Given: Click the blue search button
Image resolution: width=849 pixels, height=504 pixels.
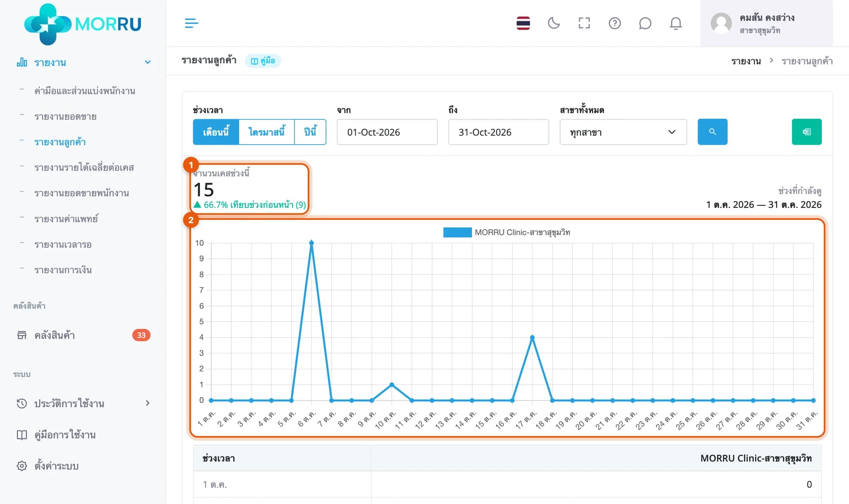Looking at the screenshot, I should click(712, 132).
